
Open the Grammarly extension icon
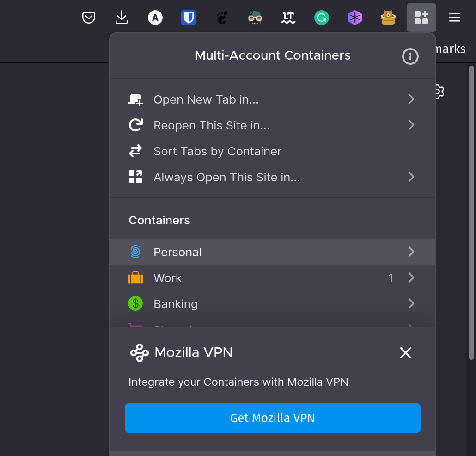coord(322,18)
